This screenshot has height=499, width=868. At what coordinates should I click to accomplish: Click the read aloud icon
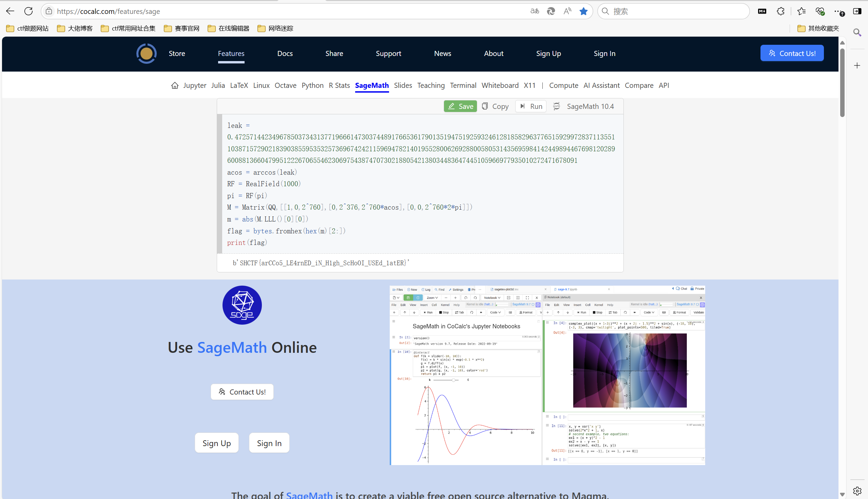pos(567,11)
